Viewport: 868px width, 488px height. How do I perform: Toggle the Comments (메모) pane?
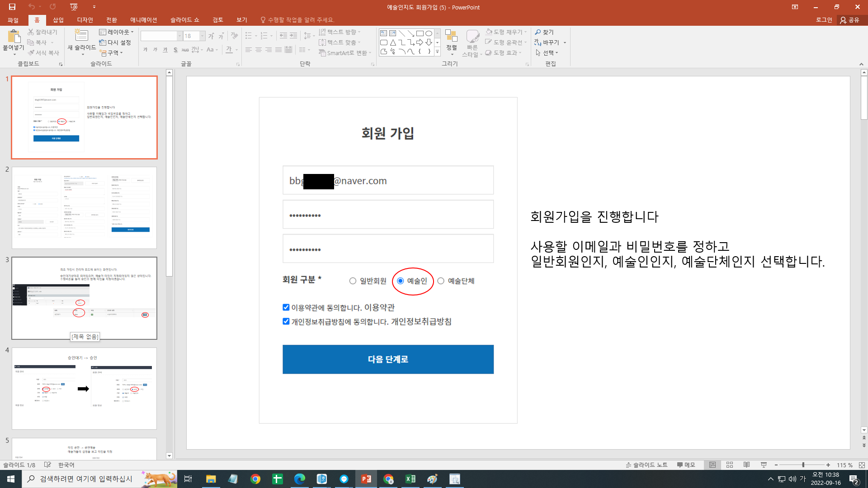point(686,465)
